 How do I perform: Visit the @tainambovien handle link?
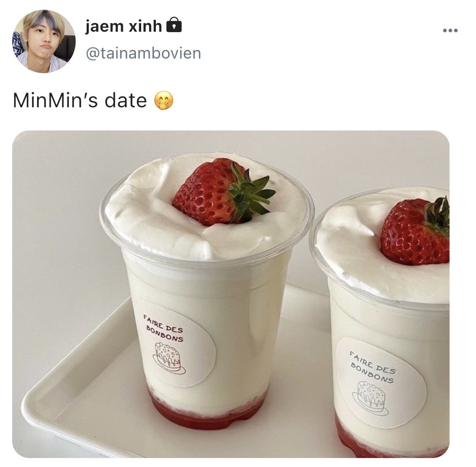144,53
